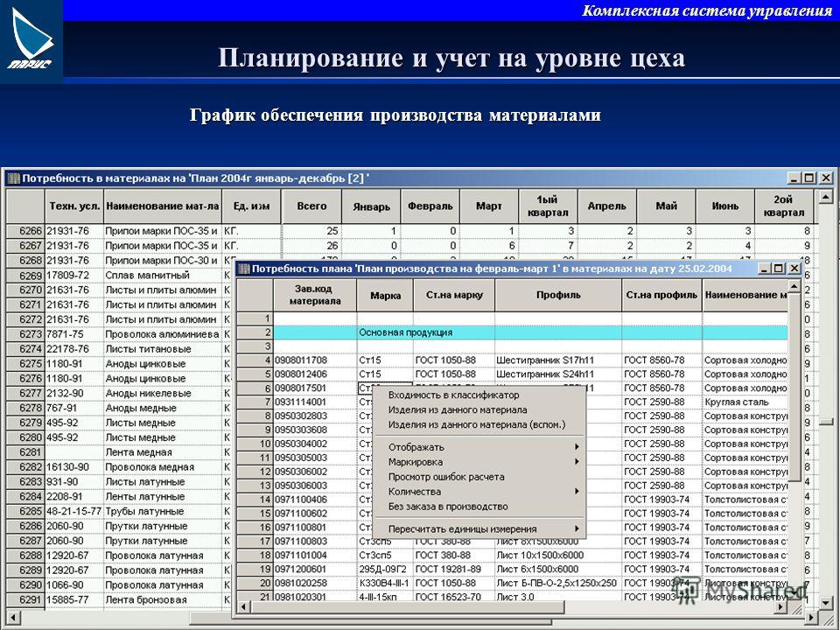This screenshot has height=630, width=840.
Task: Choose 'Входимость в классификатор' from the context menu
Action: click(454, 395)
